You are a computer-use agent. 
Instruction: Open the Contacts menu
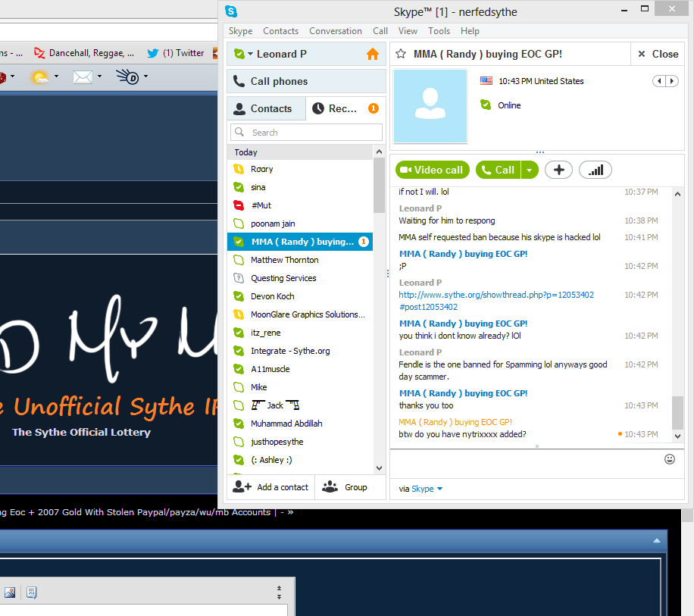coord(280,31)
